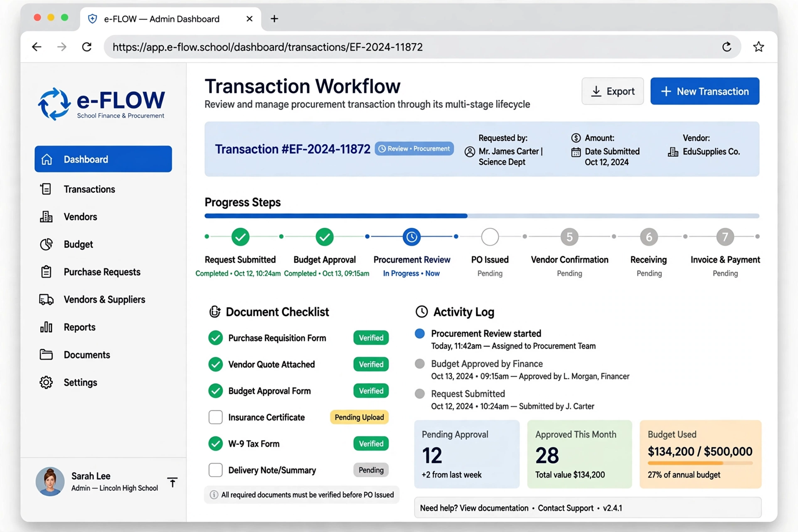Toggle Vendor Quote Attached checkmark
Image resolution: width=798 pixels, height=532 pixels.
point(215,365)
